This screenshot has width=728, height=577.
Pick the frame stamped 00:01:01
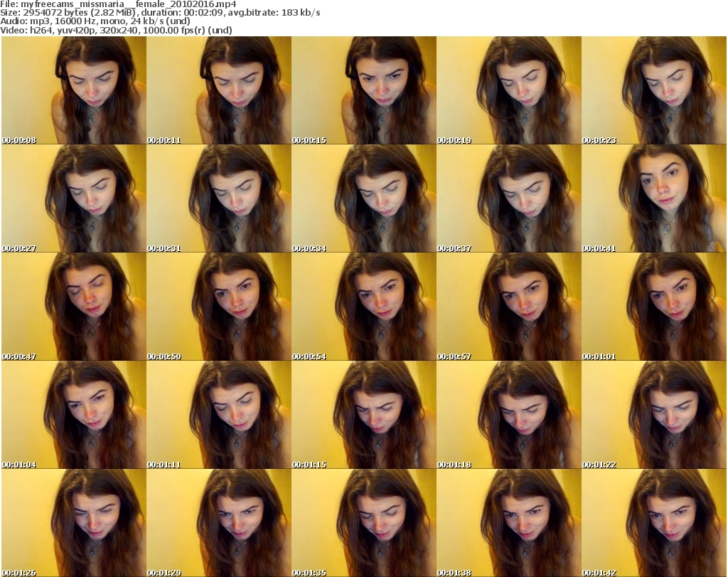(x=654, y=307)
